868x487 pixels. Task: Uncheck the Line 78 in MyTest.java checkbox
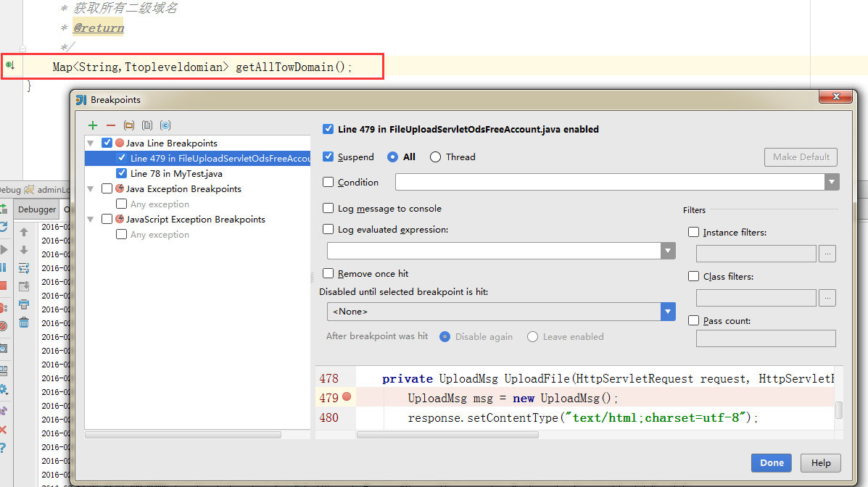click(121, 173)
